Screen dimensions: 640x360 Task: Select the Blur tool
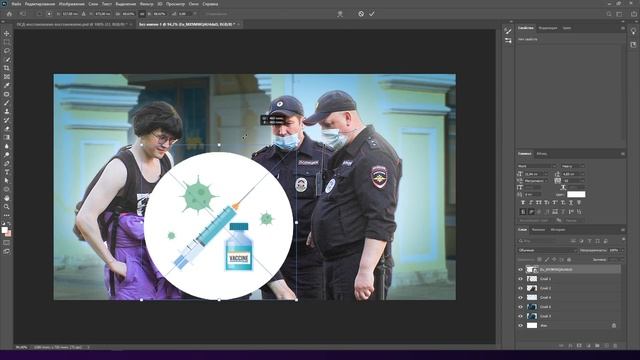click(7, 146)
